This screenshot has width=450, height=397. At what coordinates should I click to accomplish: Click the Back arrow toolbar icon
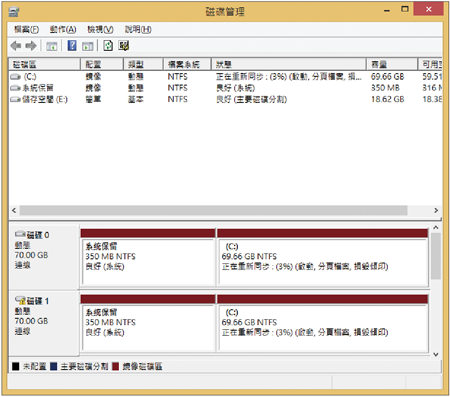click(x=16, y=46)
